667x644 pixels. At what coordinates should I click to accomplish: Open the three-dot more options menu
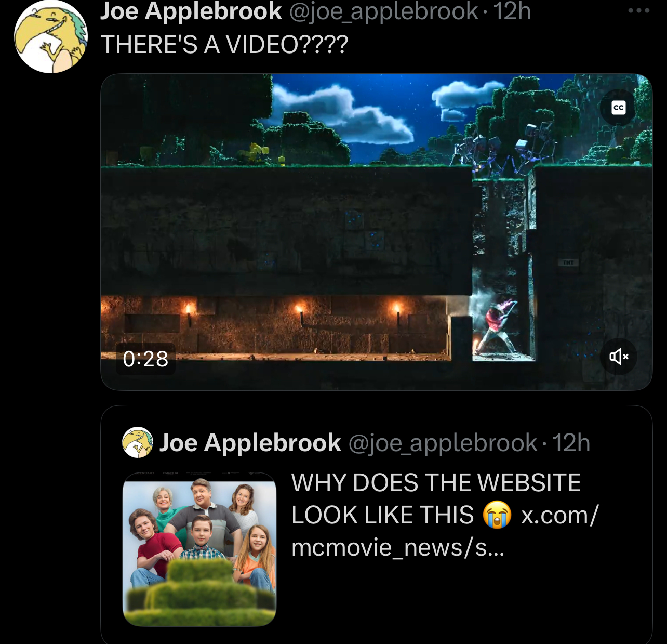click(639, 10)
